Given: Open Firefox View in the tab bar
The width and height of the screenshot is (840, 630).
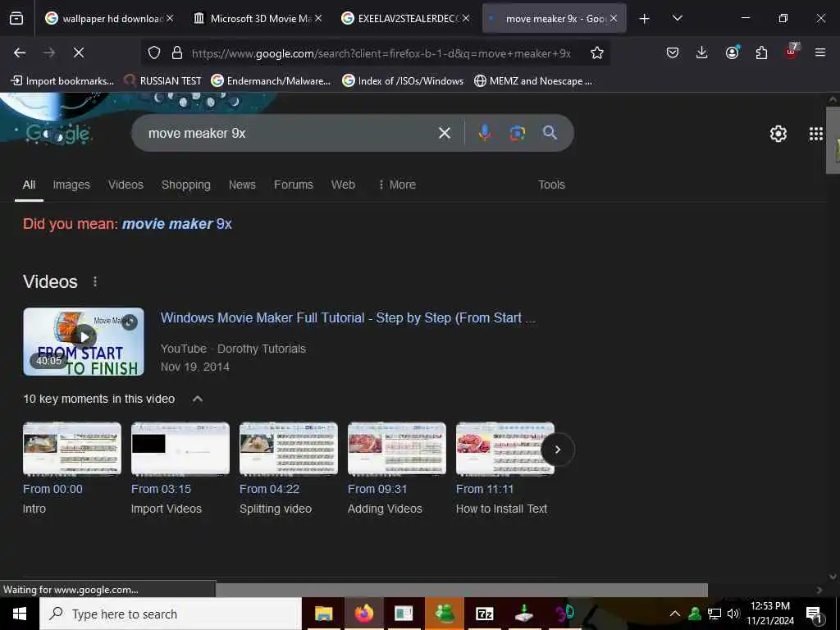Looking at the screenshot, I should (16, 18).
